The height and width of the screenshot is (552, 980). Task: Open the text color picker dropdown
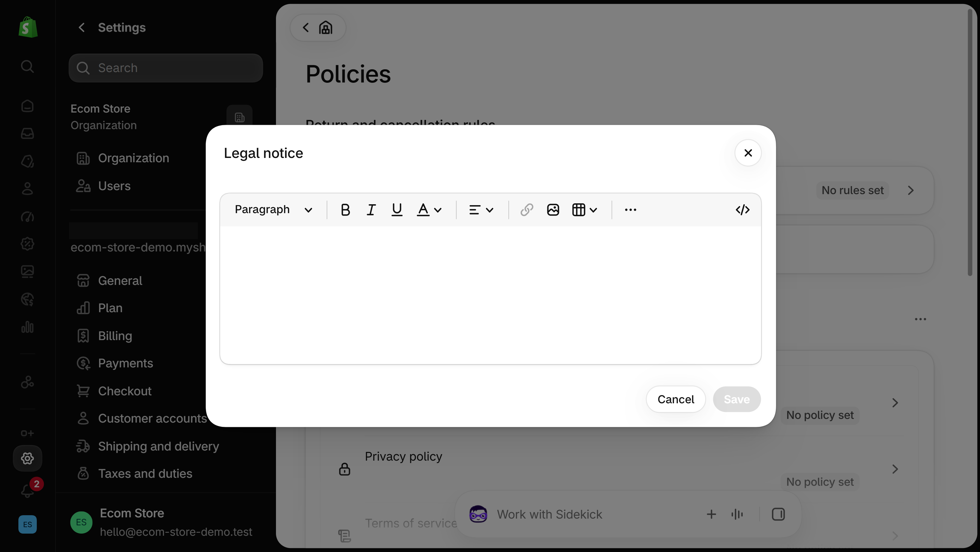[x=429, y=210]
